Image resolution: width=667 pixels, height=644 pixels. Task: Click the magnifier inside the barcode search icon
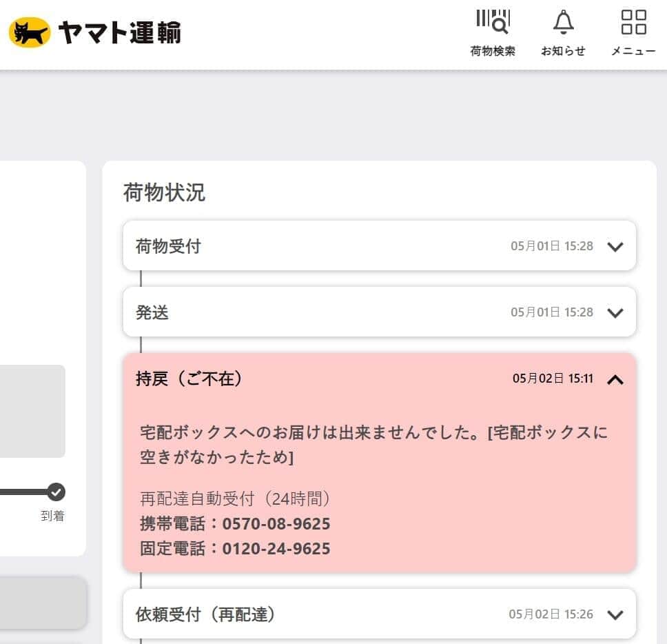pyautogui.click(x=500, y=28)
